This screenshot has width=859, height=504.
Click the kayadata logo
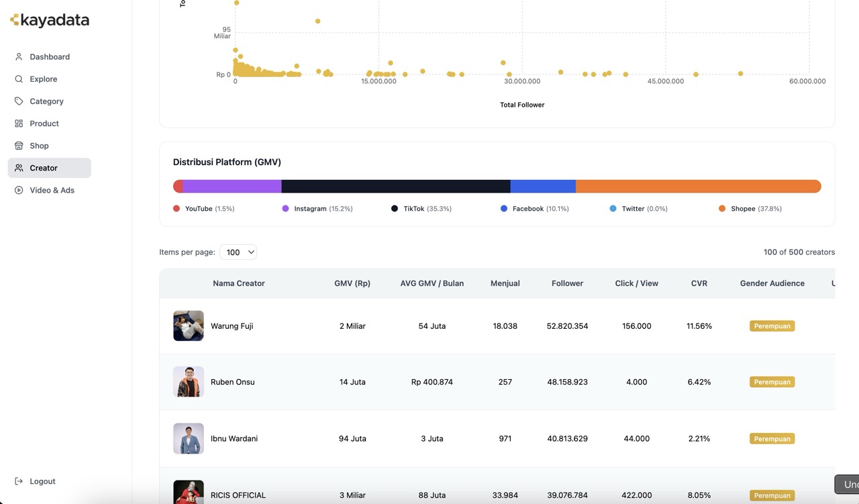pyautogui.click(x=50, y=20)
